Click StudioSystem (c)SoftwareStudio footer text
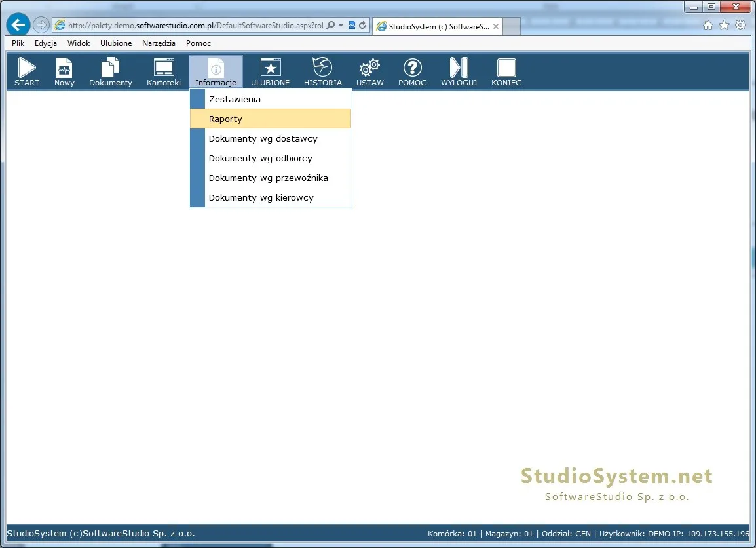Viewport: 756px width, 548px height. point(101,534)
